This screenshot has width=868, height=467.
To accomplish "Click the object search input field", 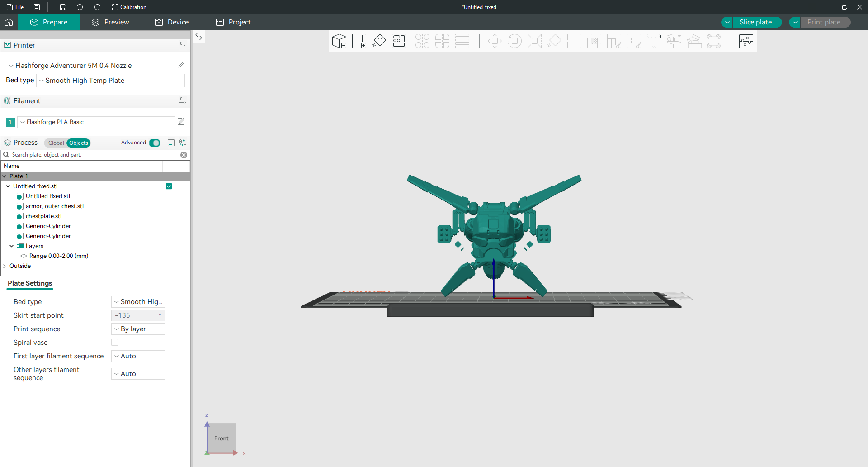I will coord(95,155).
